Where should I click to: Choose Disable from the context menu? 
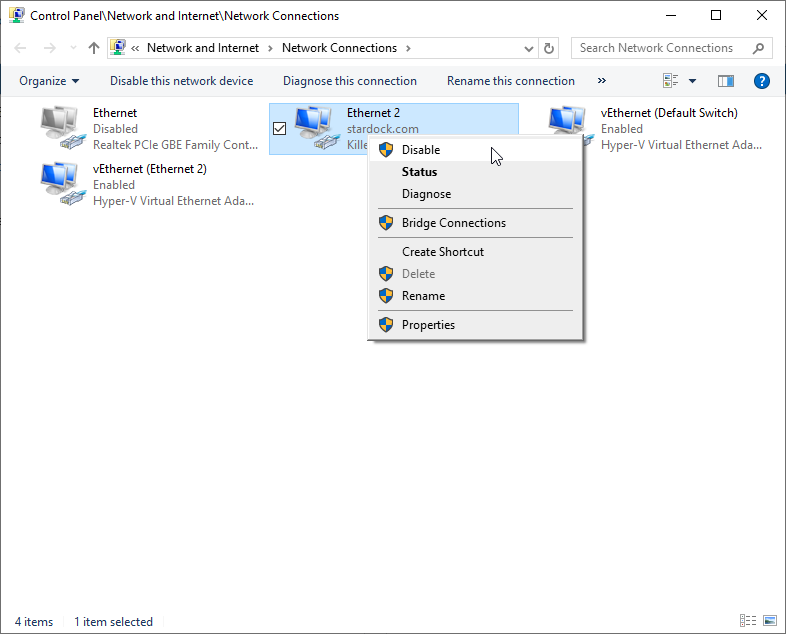420,150
